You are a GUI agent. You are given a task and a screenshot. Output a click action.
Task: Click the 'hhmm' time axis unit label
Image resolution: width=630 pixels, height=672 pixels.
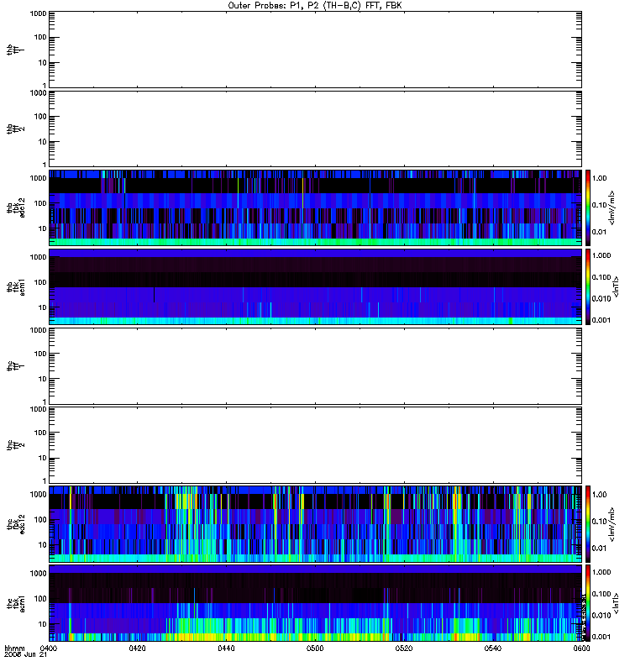tap(14, 648)
